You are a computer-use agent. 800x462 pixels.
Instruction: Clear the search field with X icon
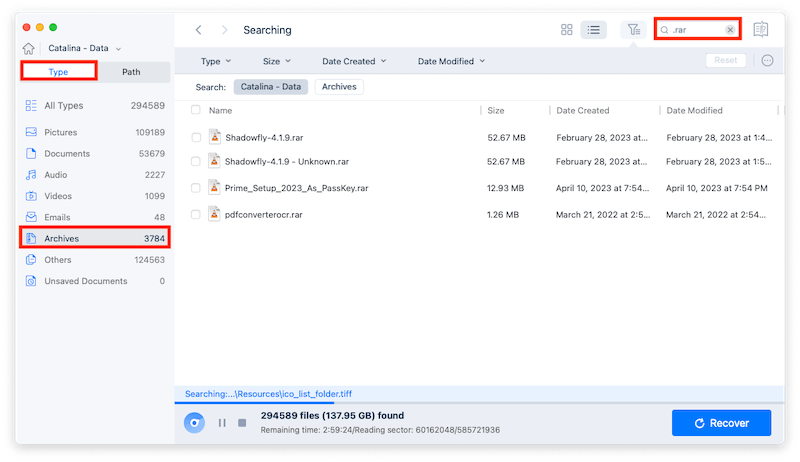730,30
